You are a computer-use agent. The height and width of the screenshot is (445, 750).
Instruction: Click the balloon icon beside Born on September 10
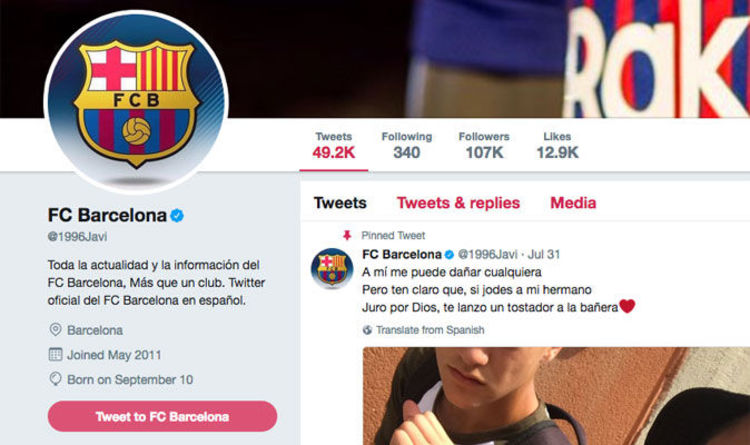[55, 379]
